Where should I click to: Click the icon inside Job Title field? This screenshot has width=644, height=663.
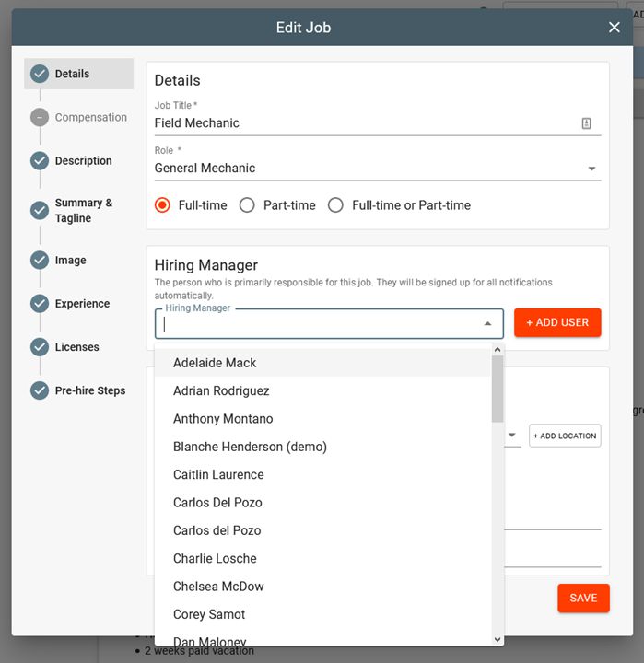pos(586,123)
